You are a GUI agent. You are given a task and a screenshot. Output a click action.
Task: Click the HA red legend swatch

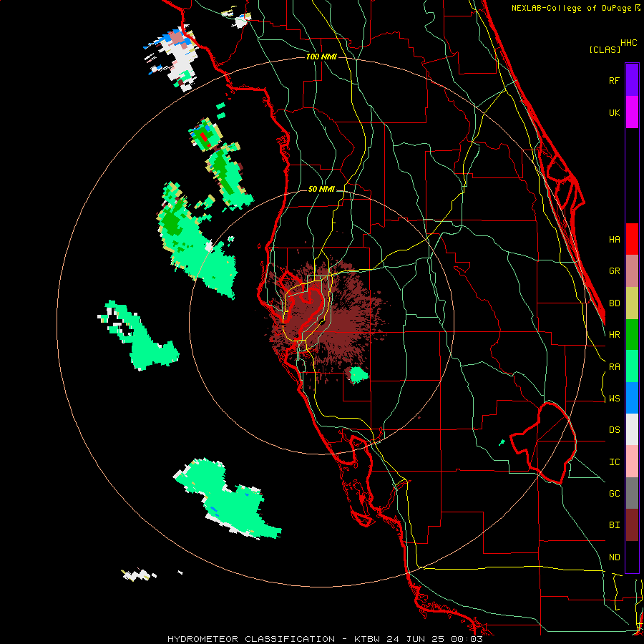click(632, 239)
